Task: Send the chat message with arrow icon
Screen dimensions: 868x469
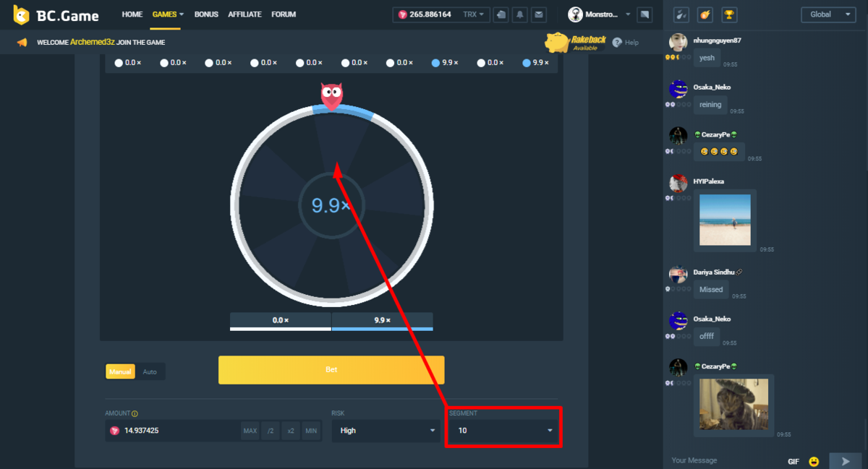Action: 845,461
